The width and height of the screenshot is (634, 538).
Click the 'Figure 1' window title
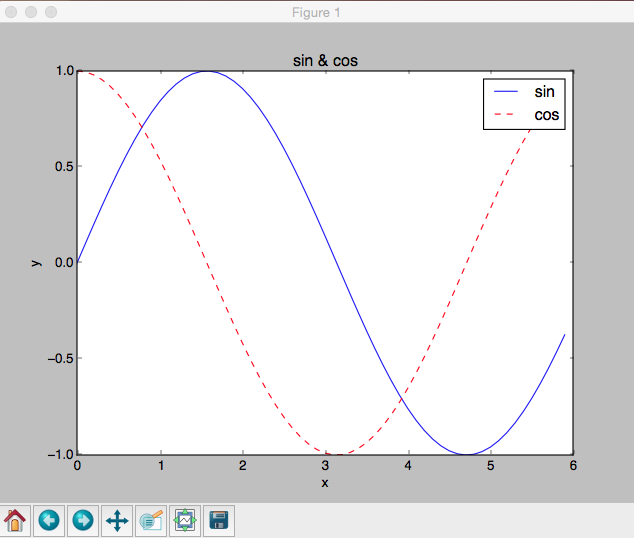(316, 13)
